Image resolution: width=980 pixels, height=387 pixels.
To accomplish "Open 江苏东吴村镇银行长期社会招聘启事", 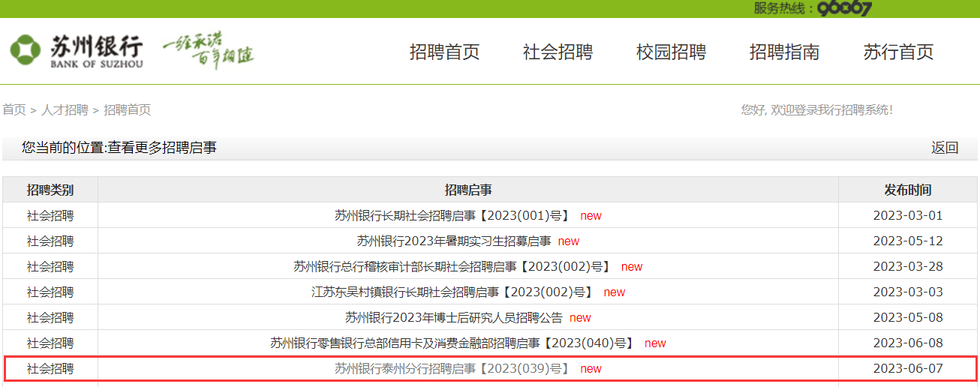I will point(452,292).
